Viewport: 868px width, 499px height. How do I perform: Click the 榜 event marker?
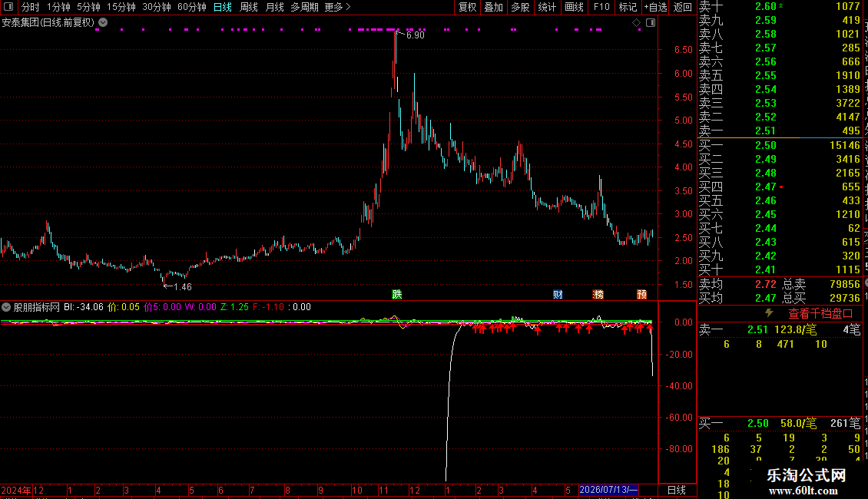pyautogui.click(x=598, y=294)
